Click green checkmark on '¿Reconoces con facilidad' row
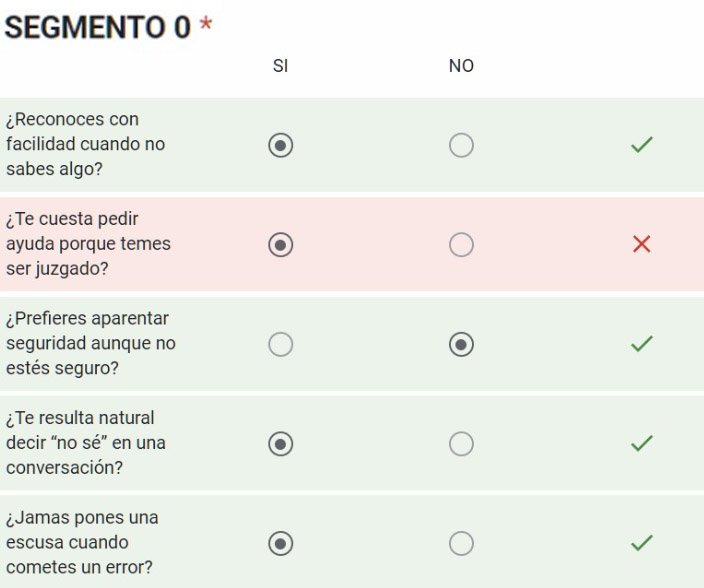Viewport: 704px width, 588px height. tap(642, 146)
